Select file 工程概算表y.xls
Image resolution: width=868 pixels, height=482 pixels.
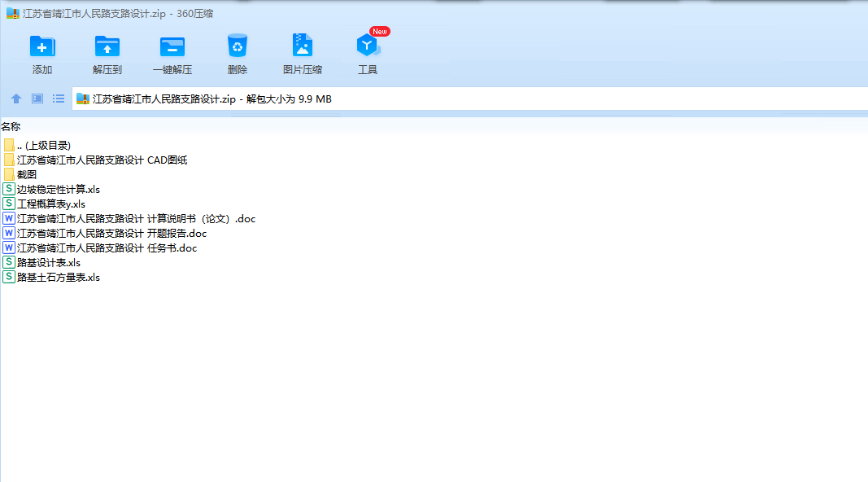51,204
